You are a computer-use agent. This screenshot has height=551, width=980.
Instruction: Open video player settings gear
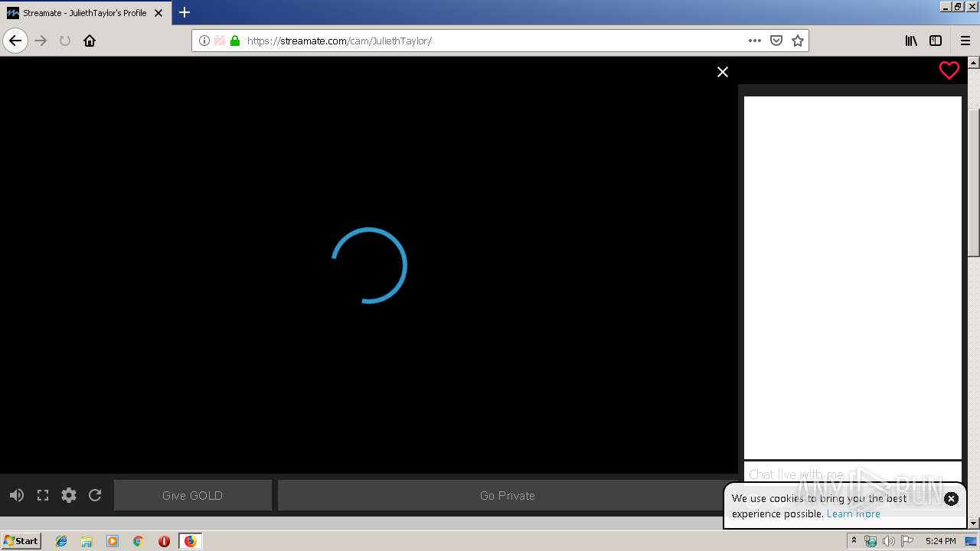click(69, 495)
